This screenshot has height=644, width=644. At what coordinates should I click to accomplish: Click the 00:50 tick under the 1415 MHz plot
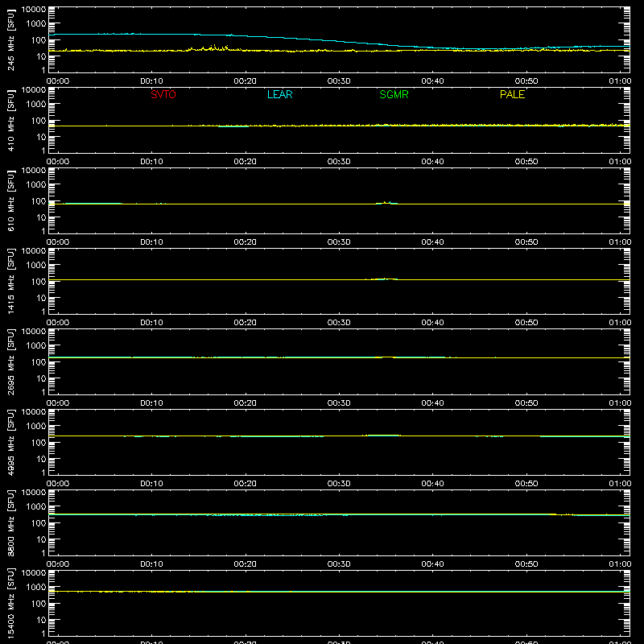[526, 323]
